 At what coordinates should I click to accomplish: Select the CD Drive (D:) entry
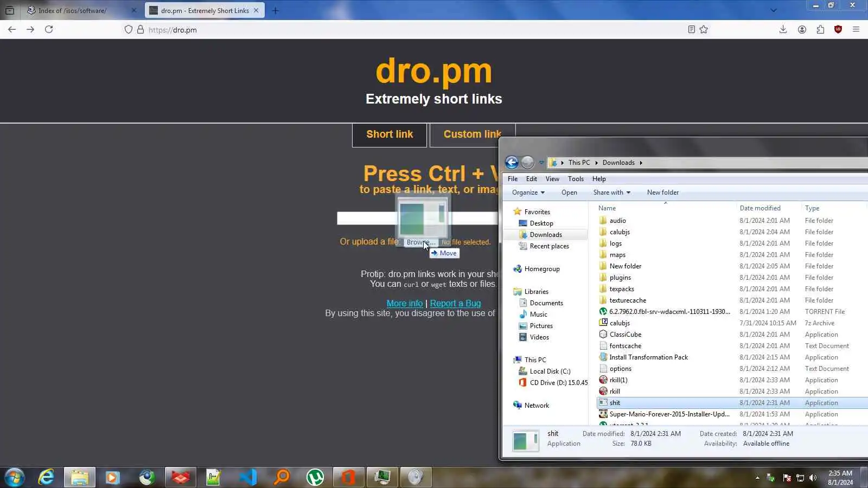[553, 383]
